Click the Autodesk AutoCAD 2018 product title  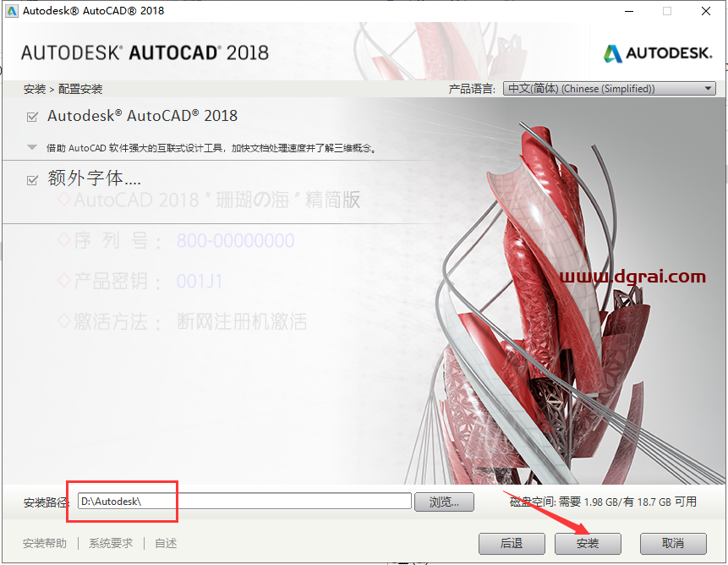(x=142, y=116)
